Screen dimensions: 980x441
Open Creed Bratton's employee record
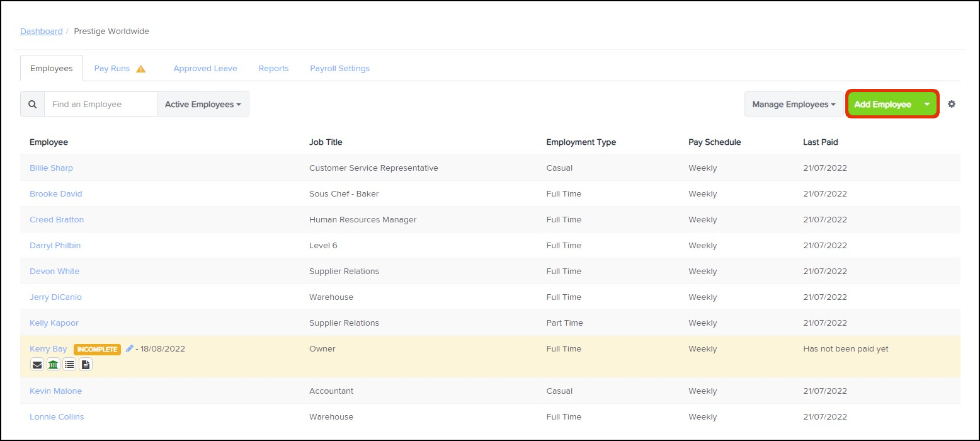(57, 220)
